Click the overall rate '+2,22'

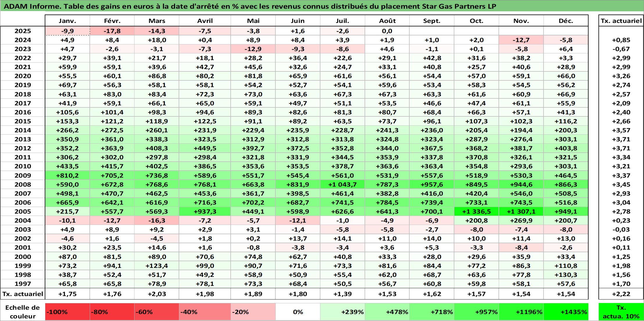click(621, 294)
